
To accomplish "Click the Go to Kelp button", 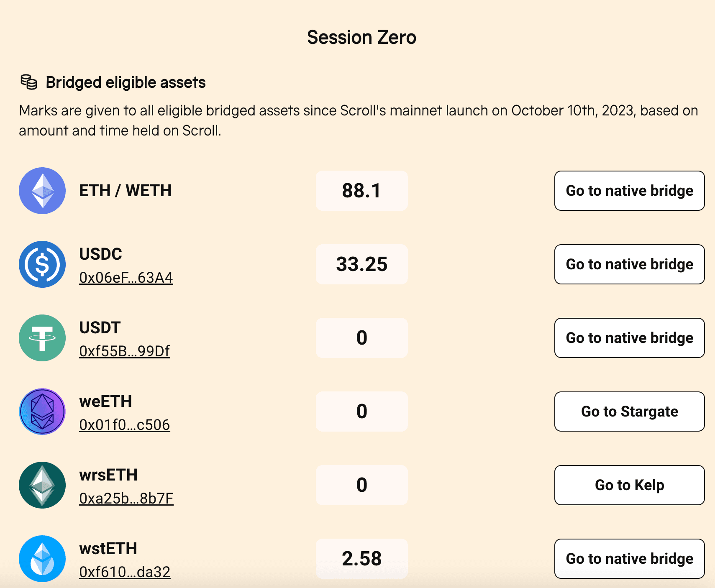I will coord(630,485).
